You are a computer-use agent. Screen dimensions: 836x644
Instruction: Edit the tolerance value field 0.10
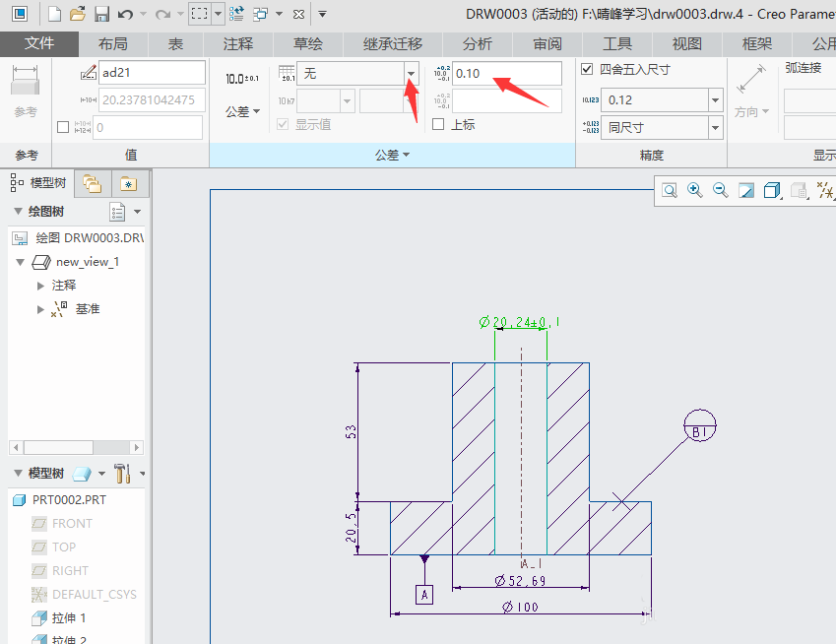pos(506,73)
